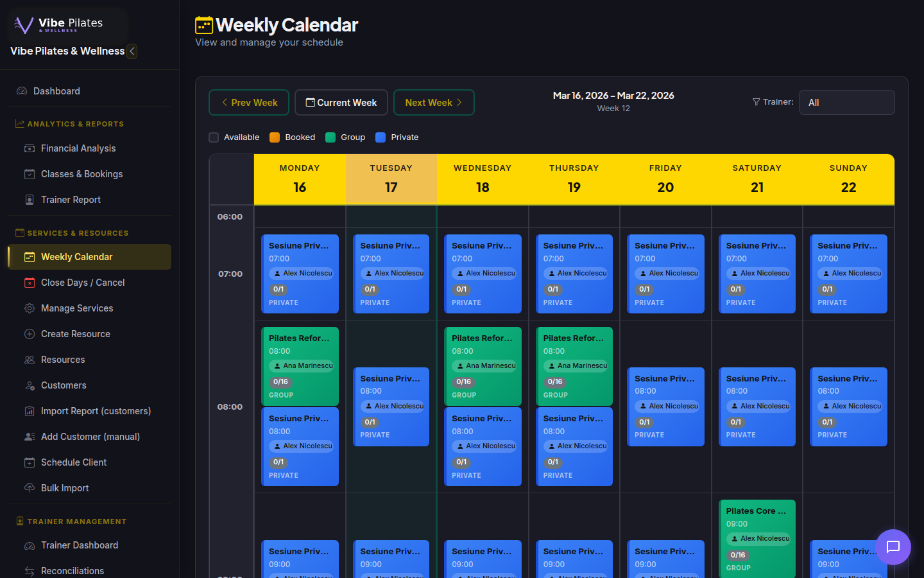Open the chat support bubble
The image size is (924, 578).
[893, 547]
